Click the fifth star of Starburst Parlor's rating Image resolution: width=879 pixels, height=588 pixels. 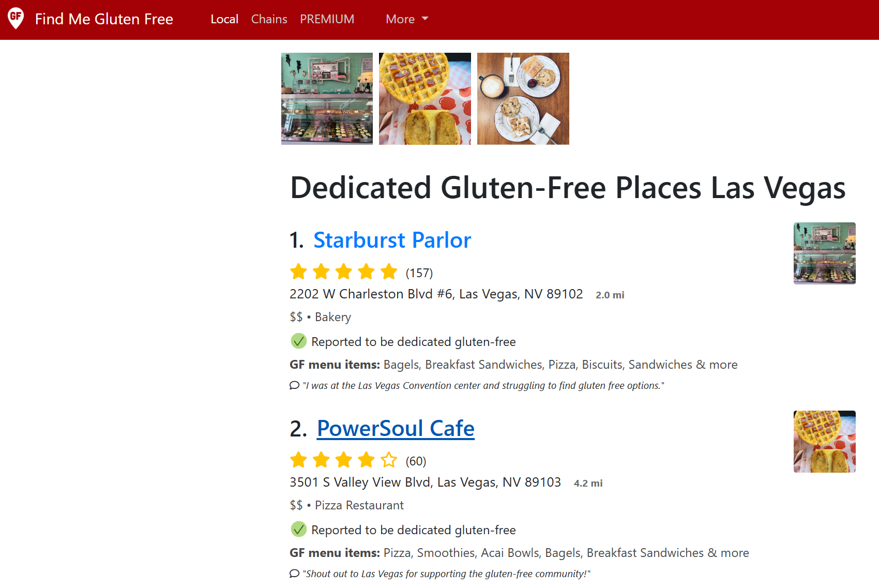coord(389,272)
